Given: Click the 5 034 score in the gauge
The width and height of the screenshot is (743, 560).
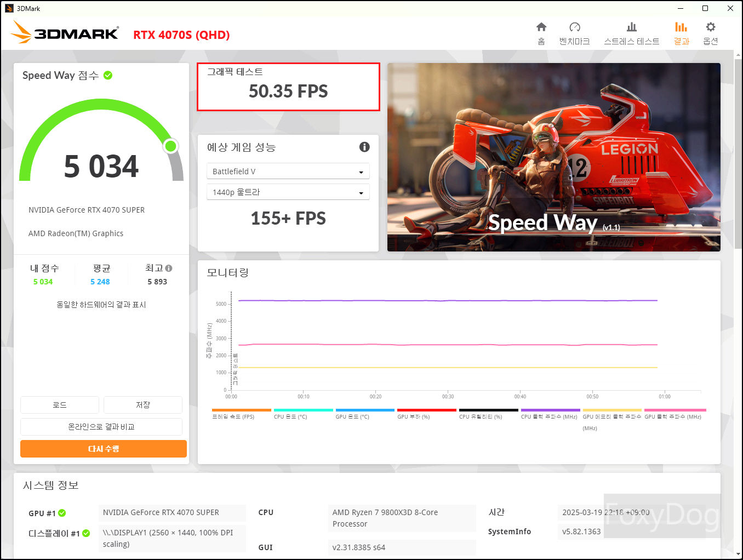Looking at the screenshot, I should (x=101, y=167).
